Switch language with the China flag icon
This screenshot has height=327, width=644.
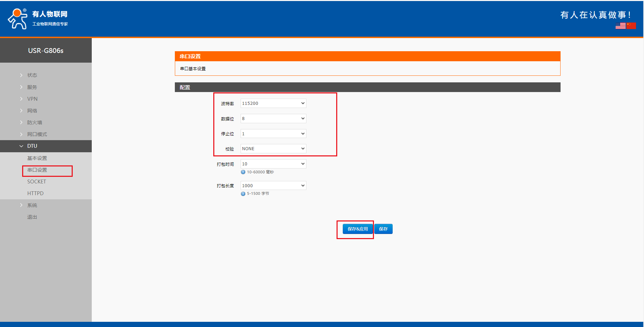point(631,26)
